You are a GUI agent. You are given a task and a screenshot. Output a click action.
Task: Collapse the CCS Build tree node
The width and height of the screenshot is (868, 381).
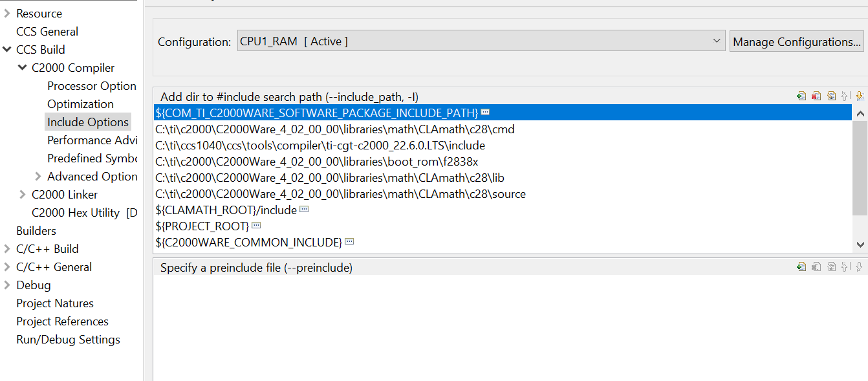pyautogui.click(x=6, y=49)
